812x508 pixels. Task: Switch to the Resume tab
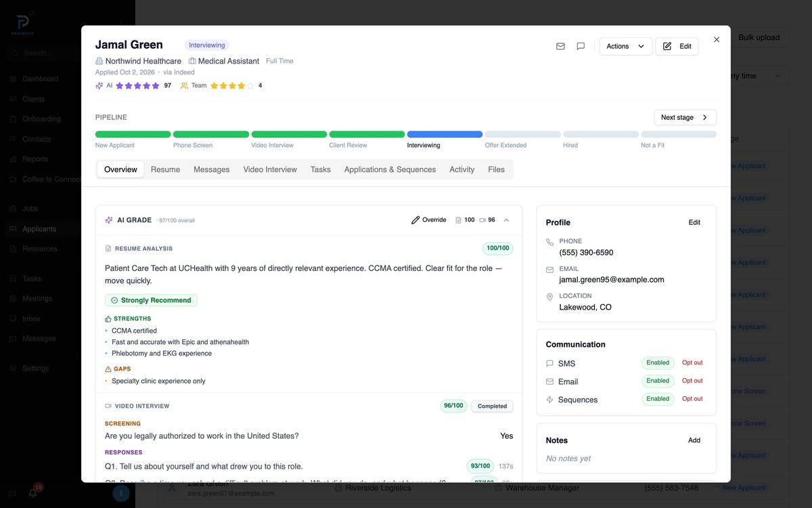[x=165, y=169]
